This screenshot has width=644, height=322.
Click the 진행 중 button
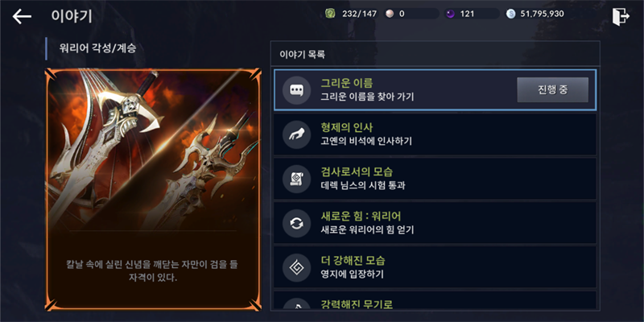tap(552, 90)
